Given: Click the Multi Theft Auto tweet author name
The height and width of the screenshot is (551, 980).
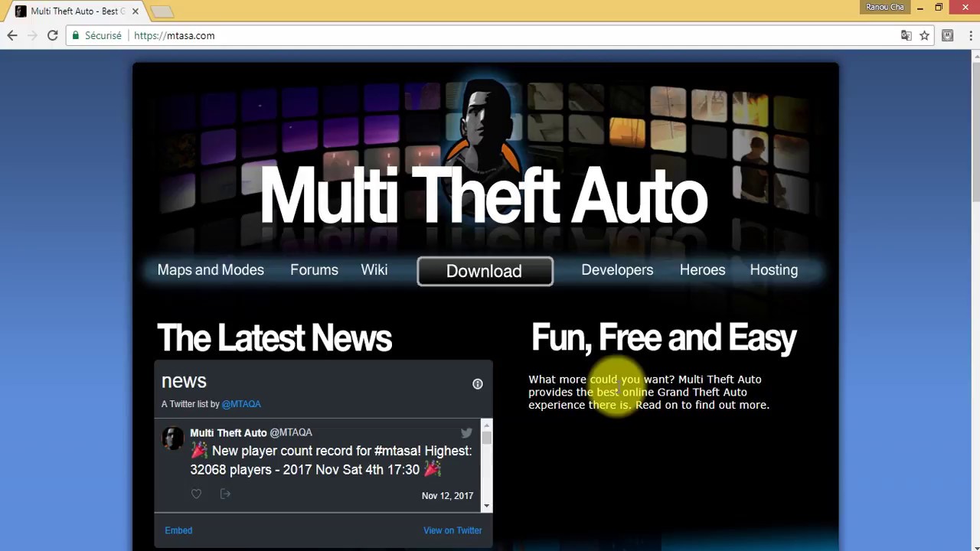Looking at the screenshot, I should pyautogui.click(x=228, y=432).
